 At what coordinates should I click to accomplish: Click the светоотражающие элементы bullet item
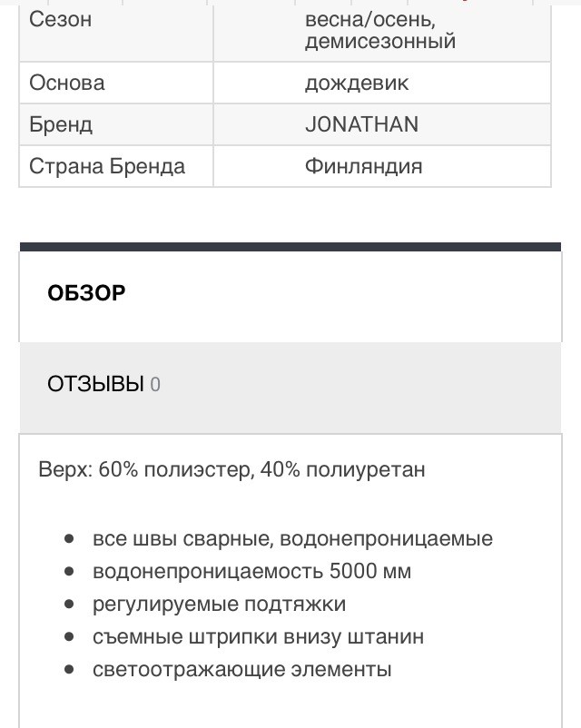coord(242,670)
